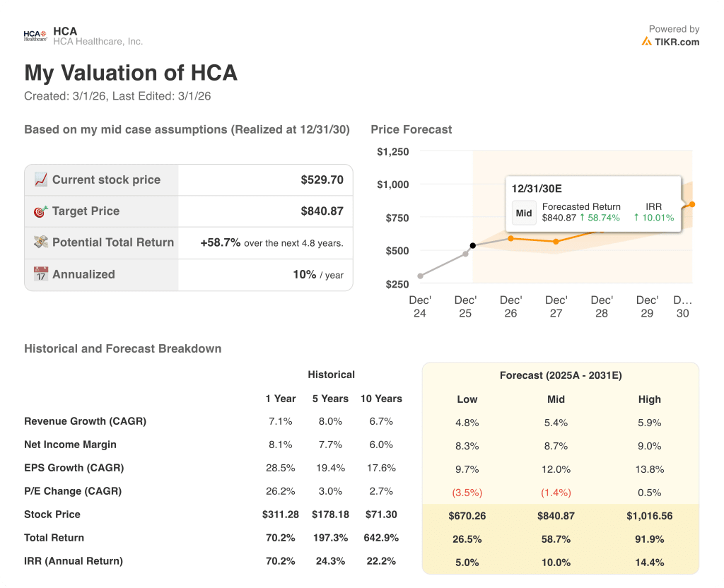Click the 10 Years historical column header
724x588 pixels.
pyautogui.click(x=381, y=399)
